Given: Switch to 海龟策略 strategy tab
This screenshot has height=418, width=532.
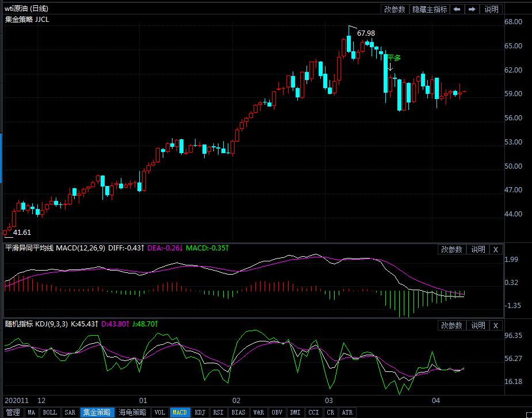Looking at the screenshot, I should (133, 412).
